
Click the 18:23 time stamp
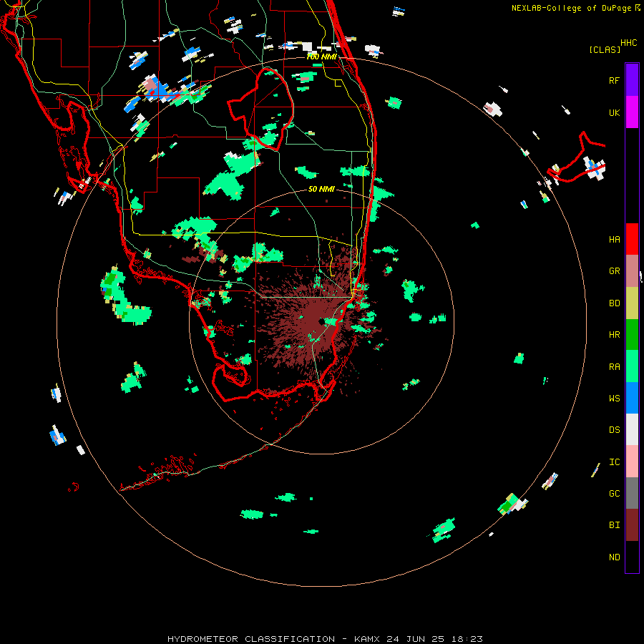pyautogui.click(x=467, y=639)
